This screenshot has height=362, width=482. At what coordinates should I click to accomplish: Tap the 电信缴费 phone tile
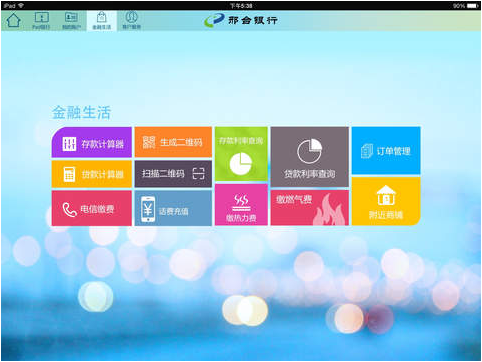(92, 208)
